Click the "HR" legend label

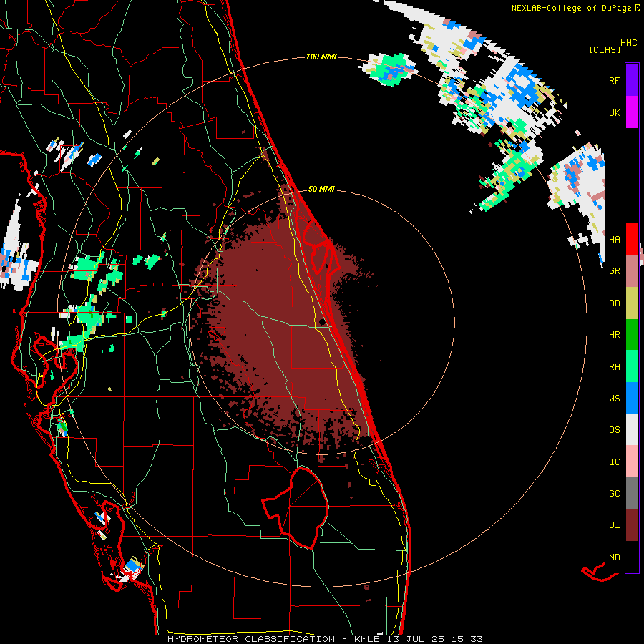(614, 335)
